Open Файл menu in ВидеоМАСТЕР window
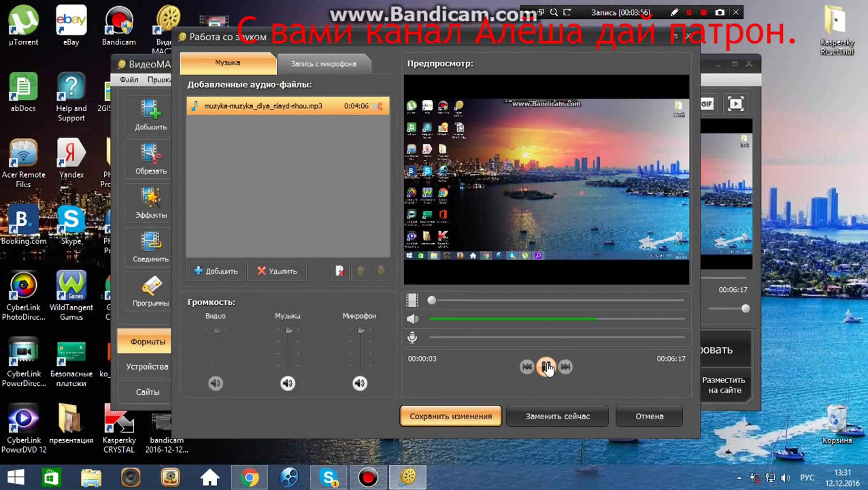Image resolution: width=868 pixels, height=490 pixels. (129, 80)
